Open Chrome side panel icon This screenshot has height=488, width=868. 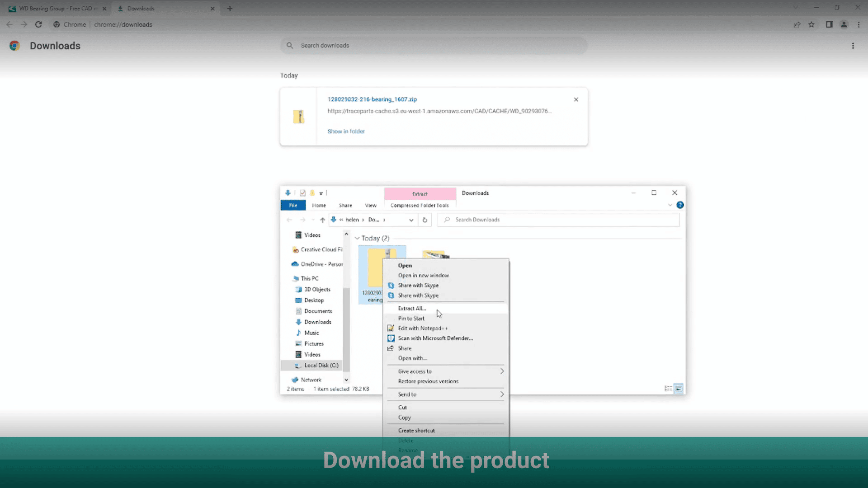click(829, 24)
